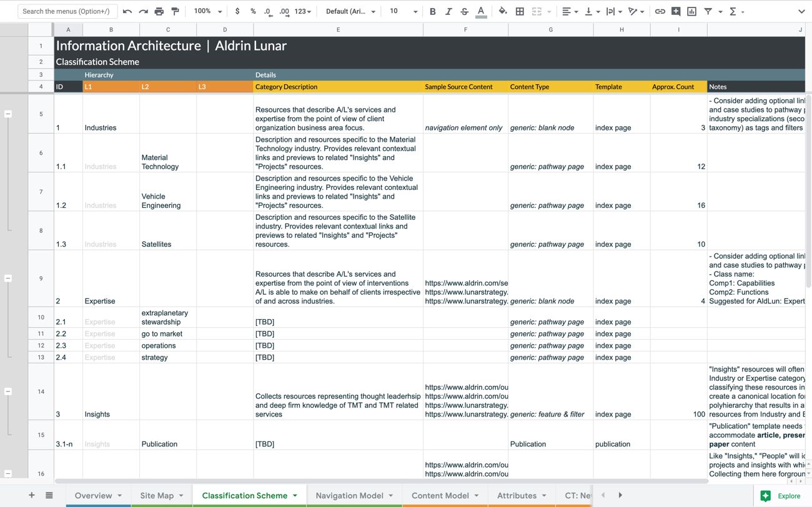Print the spreadsheet
The height and width of the screenshot is (507, 812).
coord(159,11)
